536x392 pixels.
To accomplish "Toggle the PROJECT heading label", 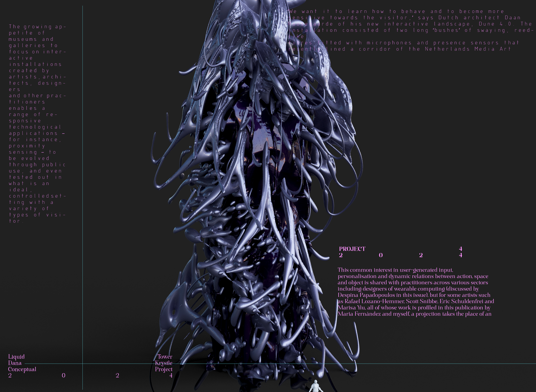I will click(x=353, y=249).
